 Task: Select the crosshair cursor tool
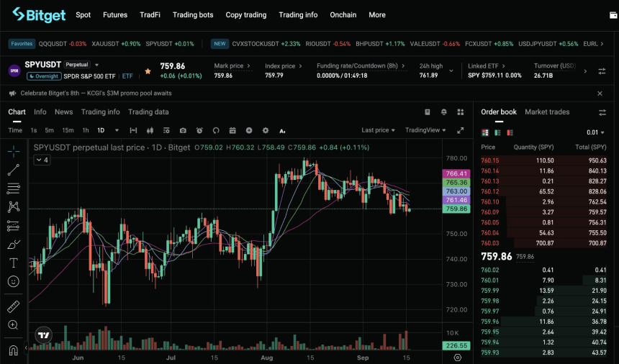[x=14, y=152]
